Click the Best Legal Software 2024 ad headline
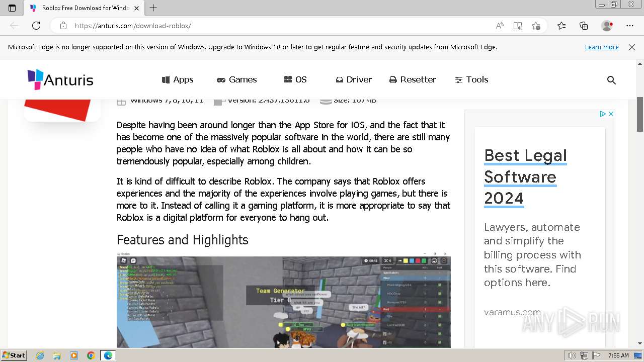644x362 pixels. click(525, 177)
